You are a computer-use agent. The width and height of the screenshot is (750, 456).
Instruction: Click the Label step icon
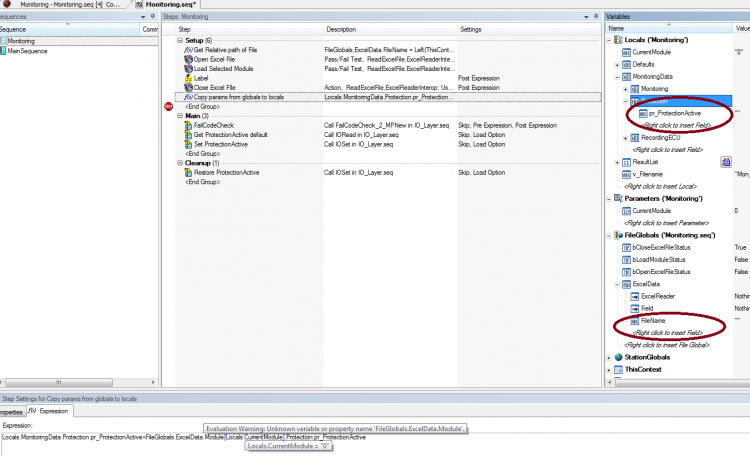pos(188,78)
